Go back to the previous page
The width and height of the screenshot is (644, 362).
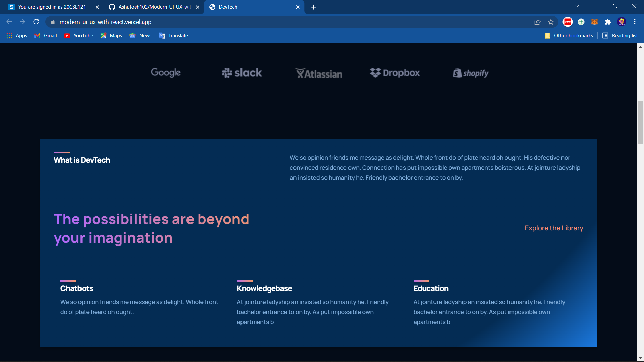click(9, 22)
